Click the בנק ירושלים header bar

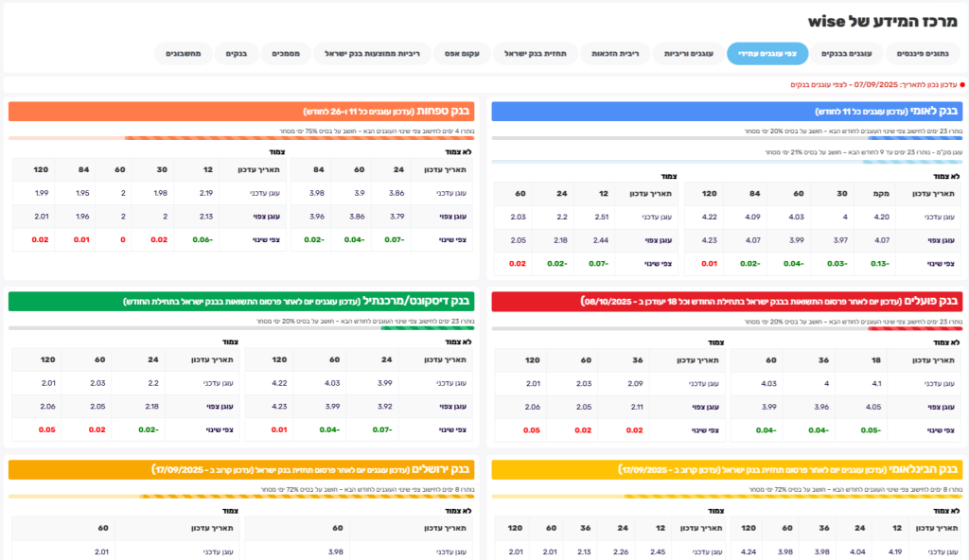pos(240,469)
